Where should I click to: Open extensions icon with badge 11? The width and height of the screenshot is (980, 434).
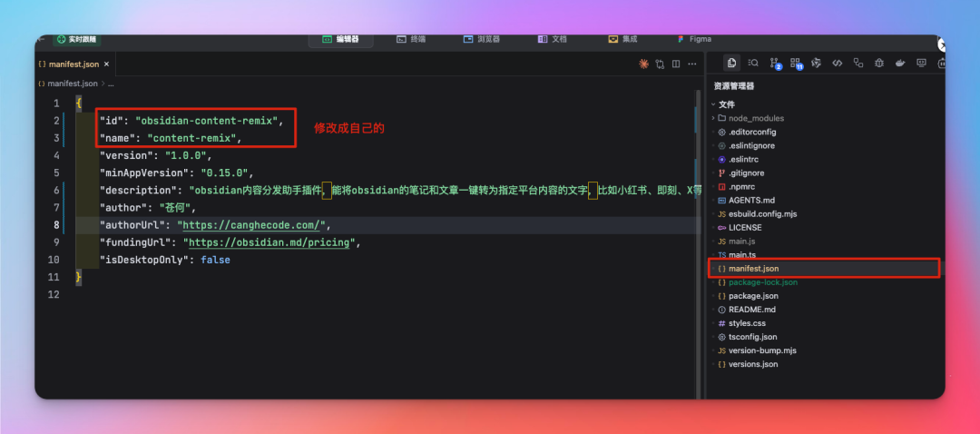point(796,64)
